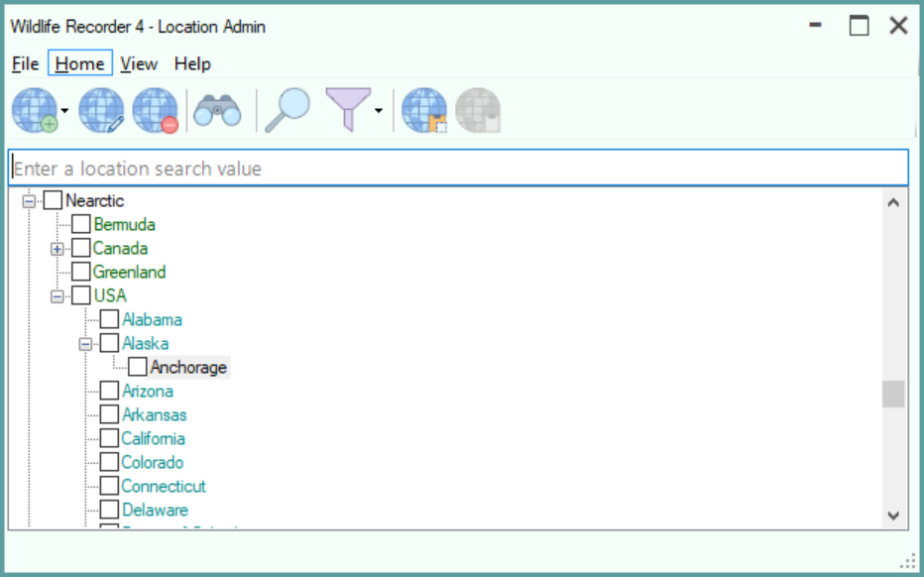This screenshot has width=924, height=577.
Task: Open the add location dropdown arrow
Action: (x=64, y=111)
